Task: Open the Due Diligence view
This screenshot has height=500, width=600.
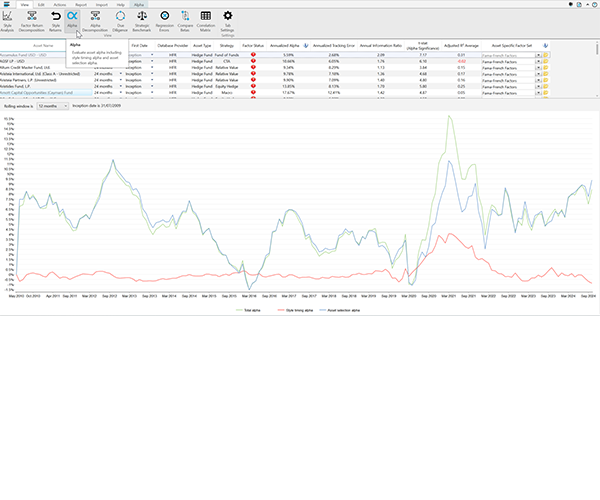Action: coord(120,21)
